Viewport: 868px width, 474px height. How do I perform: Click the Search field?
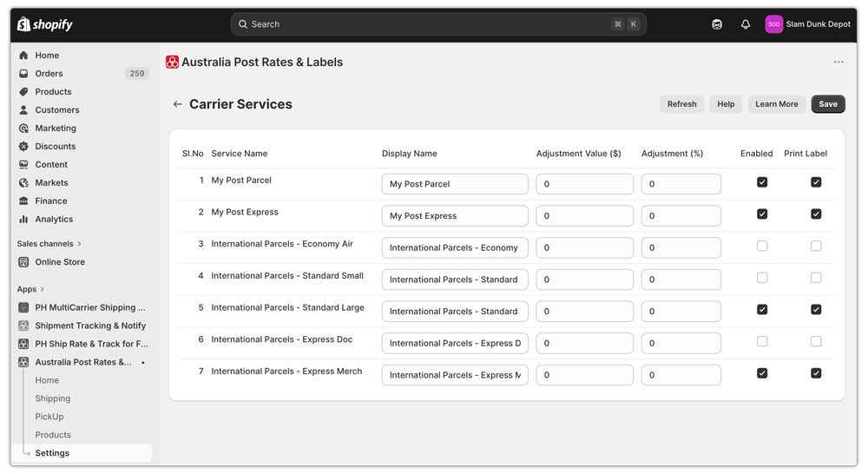pos(438,24)
